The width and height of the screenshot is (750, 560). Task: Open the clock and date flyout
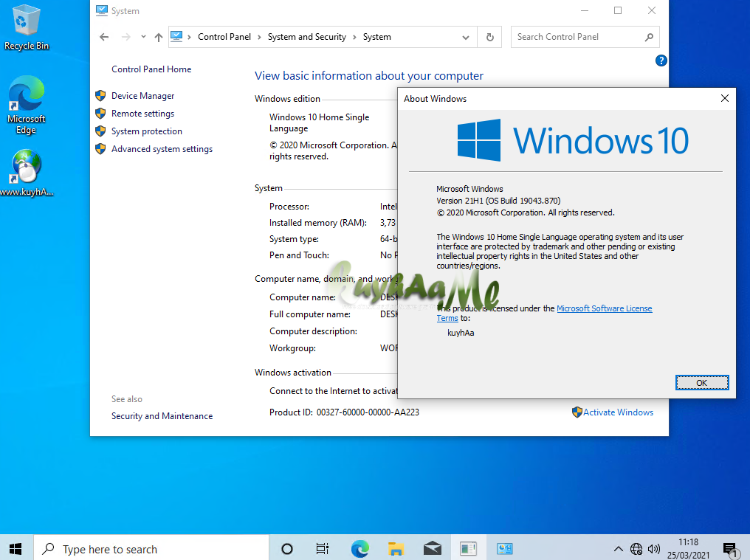coord(688,548)
